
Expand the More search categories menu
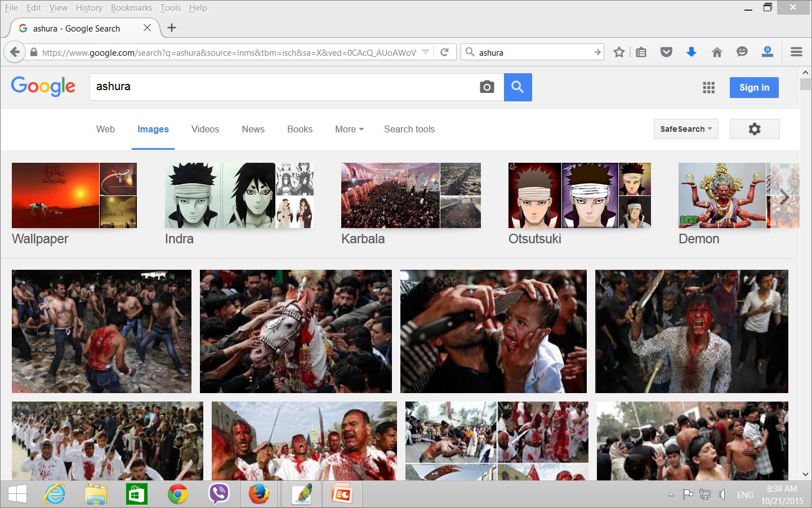[349, 129]
